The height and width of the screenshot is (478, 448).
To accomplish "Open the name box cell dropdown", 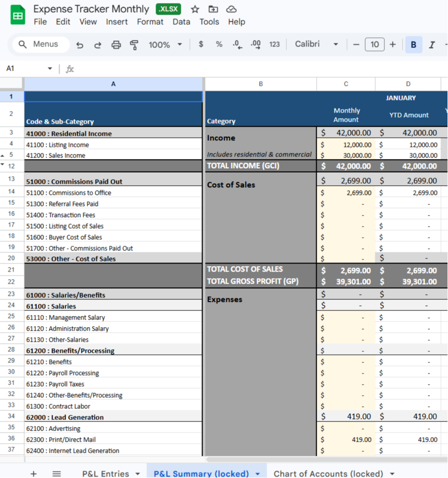I will point(49,69).
